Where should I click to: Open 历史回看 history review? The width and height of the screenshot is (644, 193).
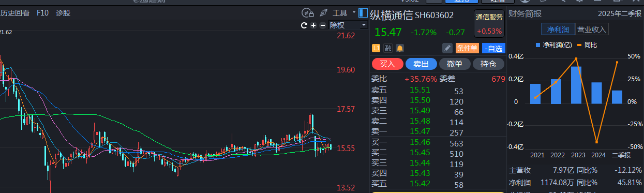[x=14, y=13]
